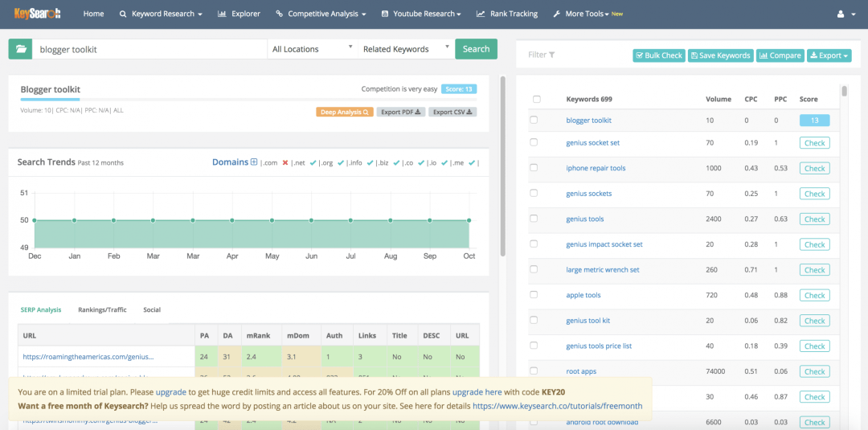Click the Filter funnel icon

pyautogui.click(x=552, y=55)
